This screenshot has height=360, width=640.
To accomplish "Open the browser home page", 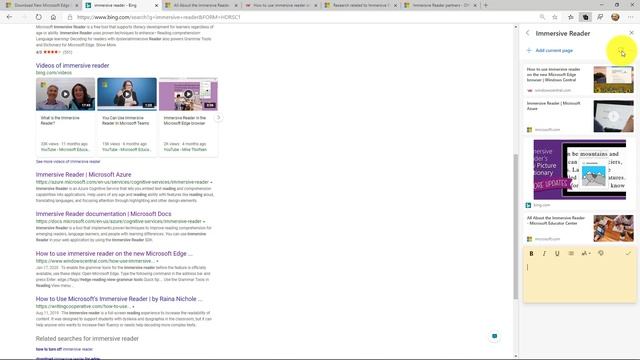I will (x=53, y=17).
